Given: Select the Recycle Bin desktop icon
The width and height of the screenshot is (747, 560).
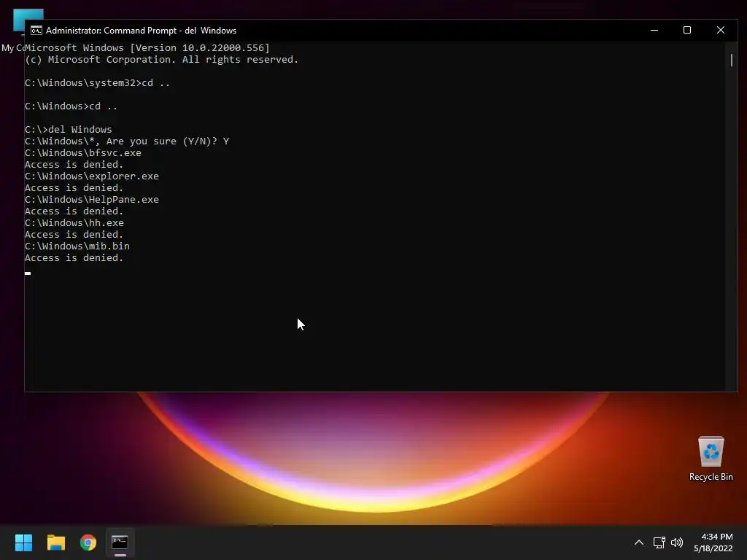Looking at the screenshot, I should 711,459.
